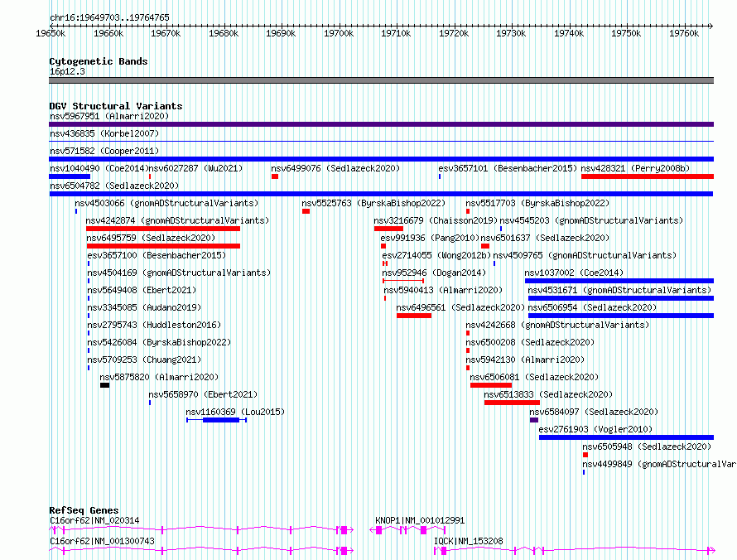Click the 16p12.3 cytogenetic band bar

coord(381,80)
